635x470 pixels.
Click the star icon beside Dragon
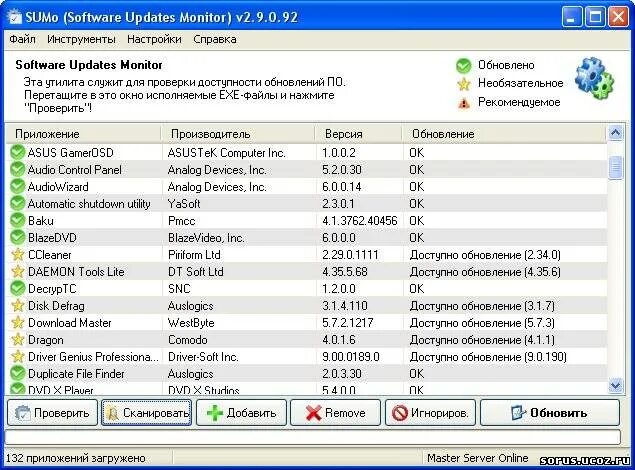[x=17, y=340]
